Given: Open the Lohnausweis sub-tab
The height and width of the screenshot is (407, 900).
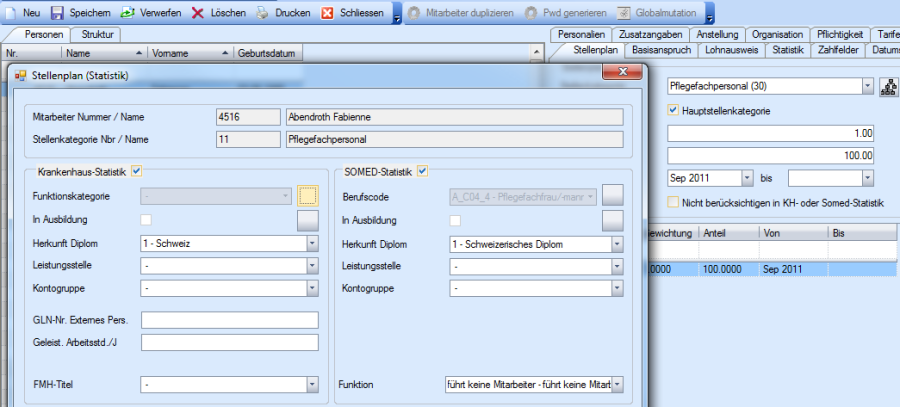Looking at the screenshot, I should click(x=732, y=50).
